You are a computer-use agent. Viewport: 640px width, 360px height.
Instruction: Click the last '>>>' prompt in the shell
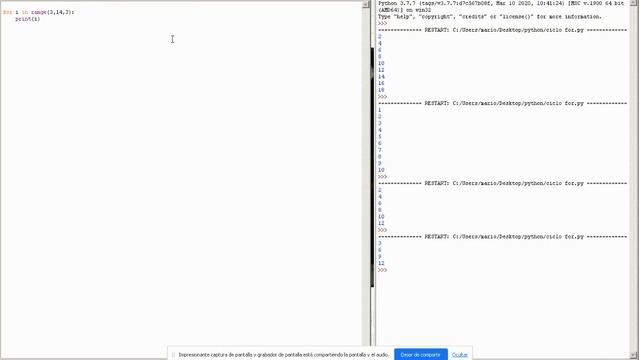pyautogui.click(x=382, y=270)
